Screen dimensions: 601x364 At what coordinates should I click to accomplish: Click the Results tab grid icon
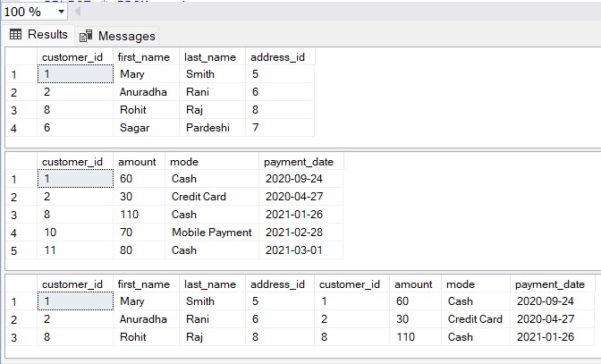16,35
